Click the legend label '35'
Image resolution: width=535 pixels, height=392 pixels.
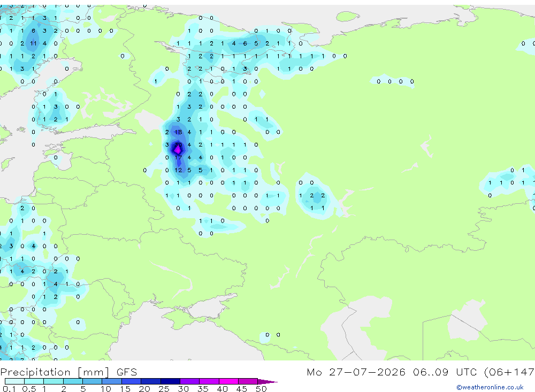[203, 389]
